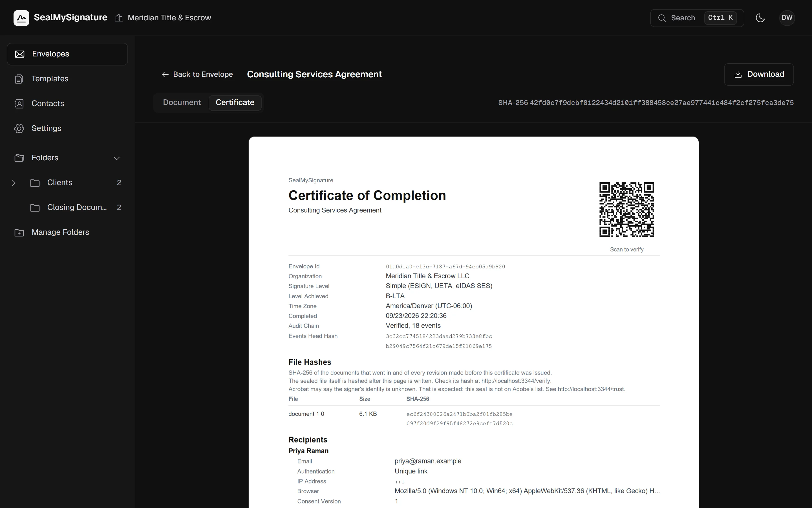Image resolution: width=812 pixels, height=508 pixels.
Task: Click the Envelopes mail icon
Action: [x=20, y=54]
